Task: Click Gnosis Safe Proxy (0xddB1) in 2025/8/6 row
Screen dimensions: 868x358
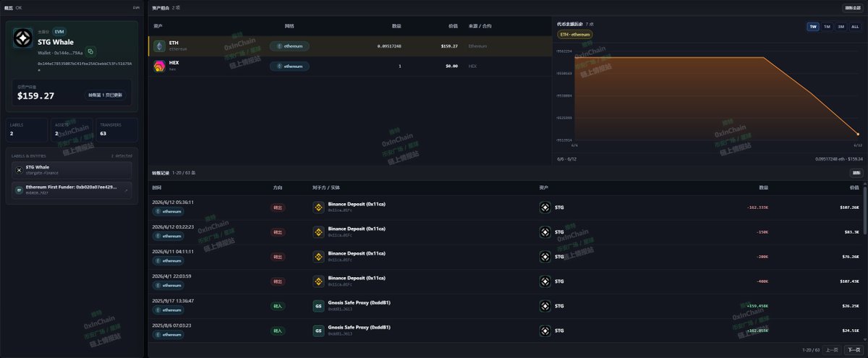Action: pyautogui.click(x=359, y=327)
